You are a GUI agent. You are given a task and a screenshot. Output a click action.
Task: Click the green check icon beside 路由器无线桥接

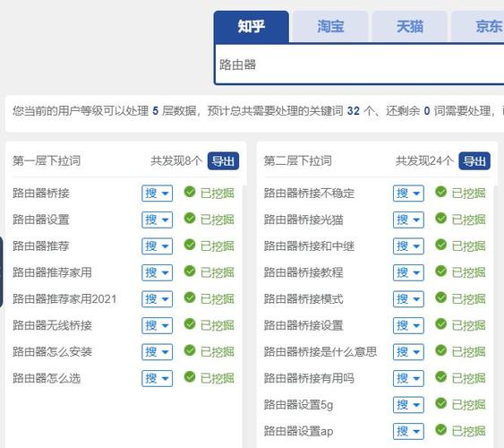coord(190,323)
